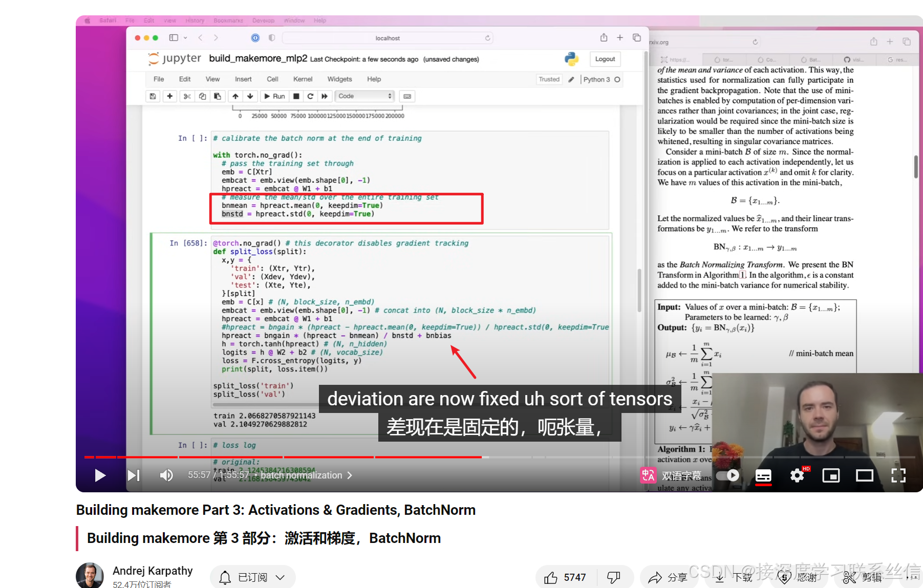
Task: Skip to the next video
Action: (x=134, y=475)
